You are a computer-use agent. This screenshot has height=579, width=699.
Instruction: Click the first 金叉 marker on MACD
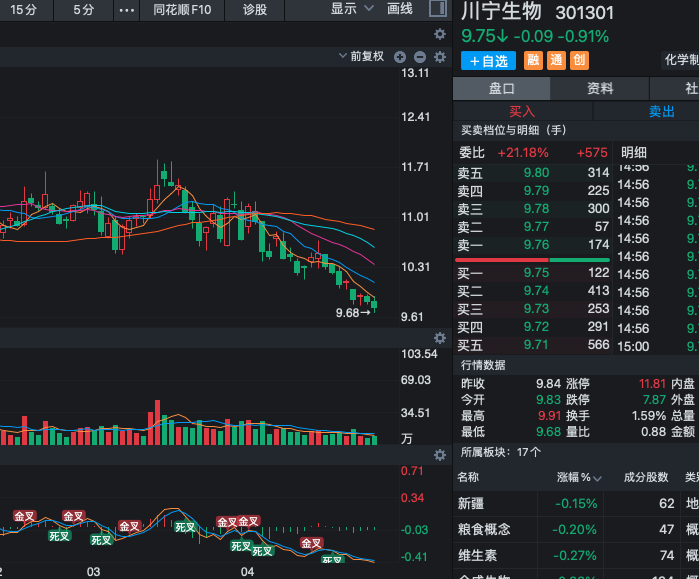tap(24, 517)
